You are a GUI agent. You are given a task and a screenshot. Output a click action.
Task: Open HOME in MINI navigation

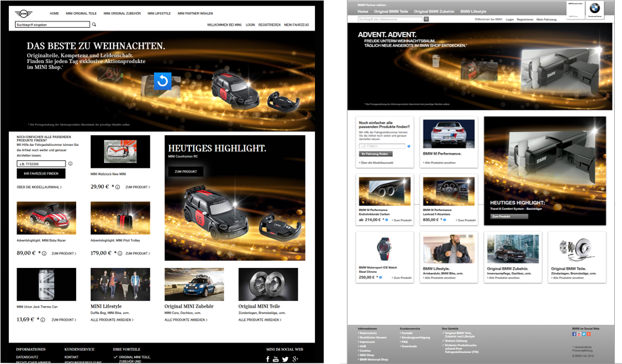[x=54, y=13]
